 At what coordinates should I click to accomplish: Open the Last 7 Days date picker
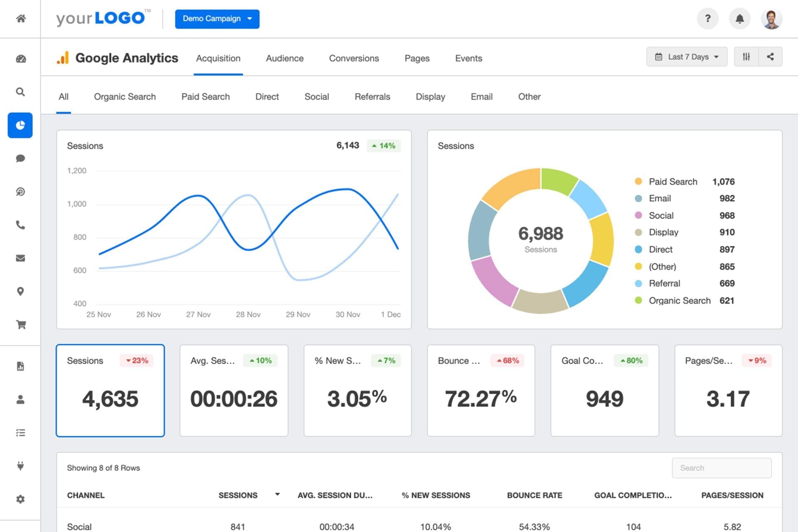[687, 57]
